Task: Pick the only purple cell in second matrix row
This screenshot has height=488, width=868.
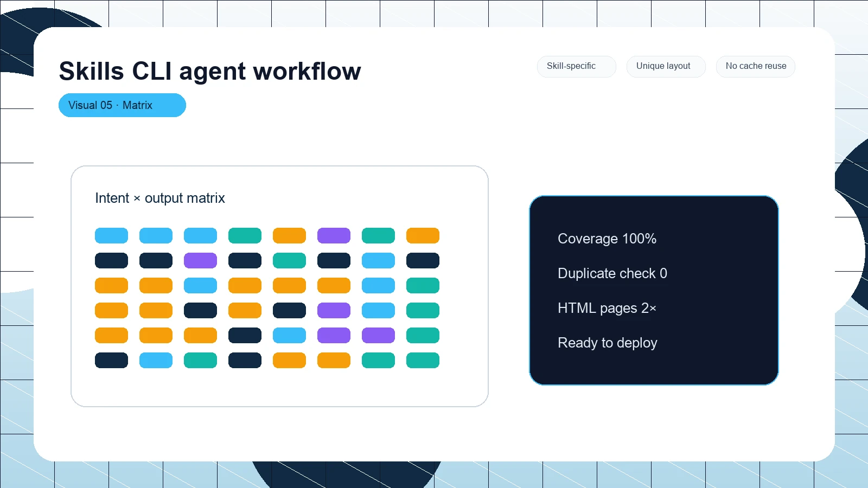Action: pyautogui.click(x=200, y=261)
